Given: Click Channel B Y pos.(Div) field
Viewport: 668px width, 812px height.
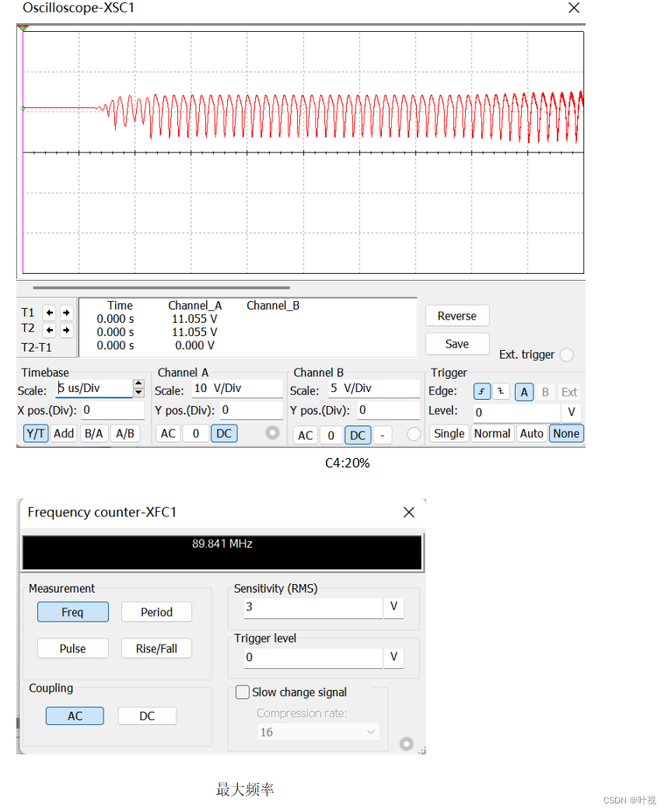Looking at the screenshot, I should (x=388, y=410).
